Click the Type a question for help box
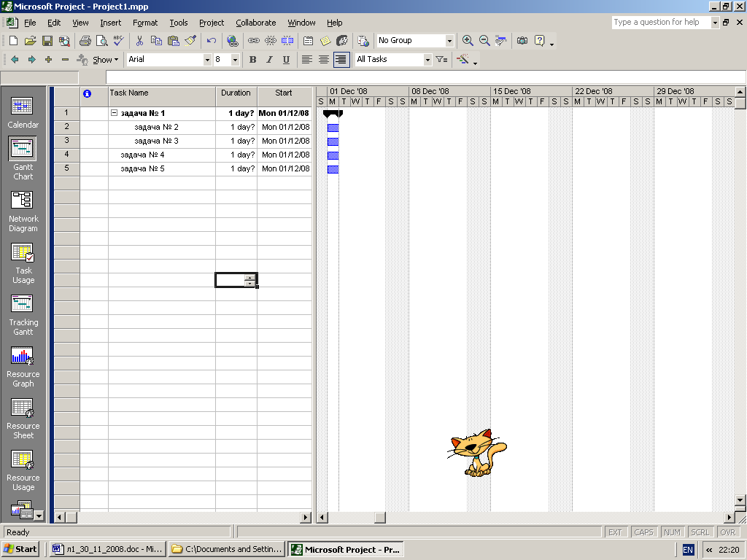This screenshot has width=747, height=560. (x=661, y=23)
